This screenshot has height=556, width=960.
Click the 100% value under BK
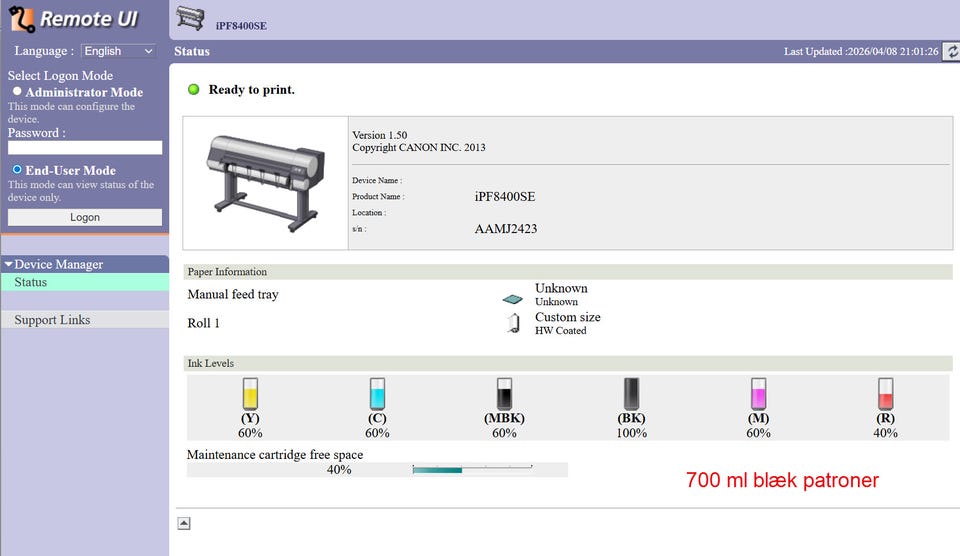point(631,433)
